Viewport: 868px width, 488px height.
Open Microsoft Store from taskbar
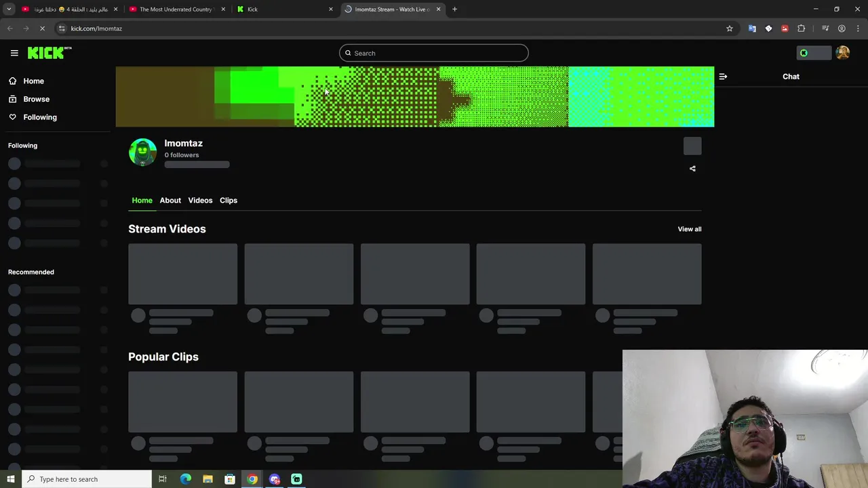pos(230,479)
